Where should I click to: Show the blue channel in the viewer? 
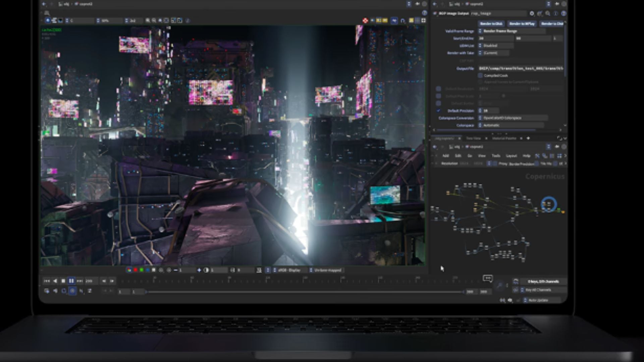pos(148,270)
